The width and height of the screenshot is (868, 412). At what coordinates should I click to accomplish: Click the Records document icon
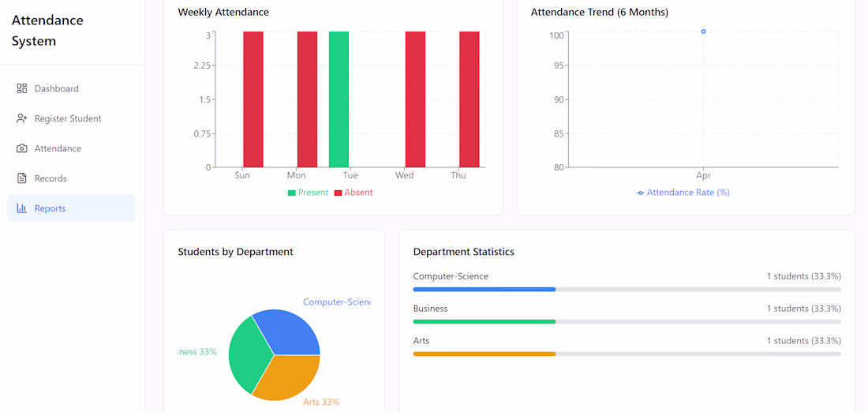(22, 178)
